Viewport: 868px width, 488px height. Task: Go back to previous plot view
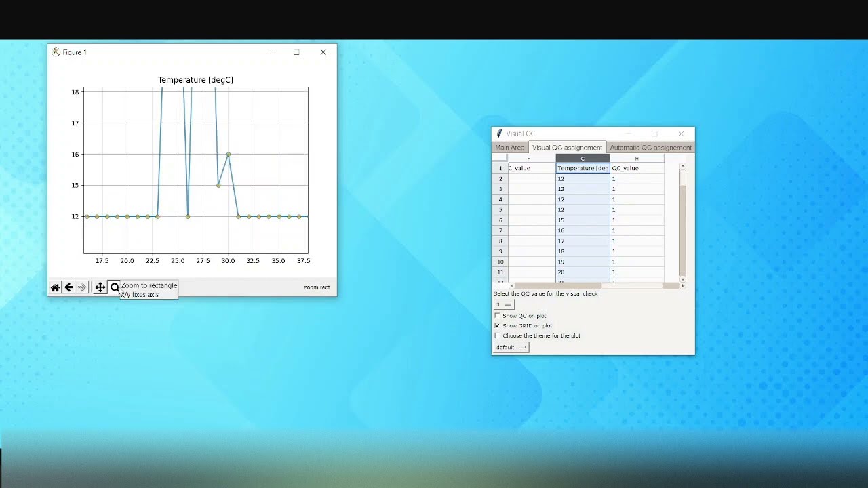[x=68, y=287]
